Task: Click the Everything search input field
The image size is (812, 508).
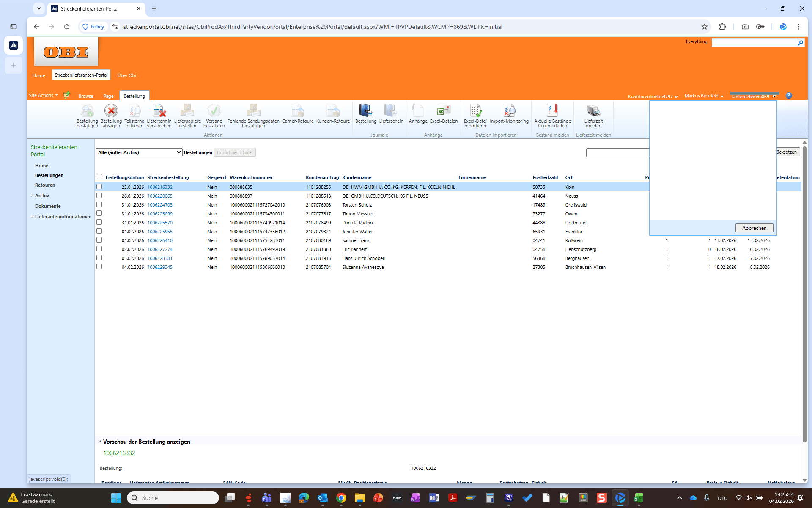Action: click(754, 42)
